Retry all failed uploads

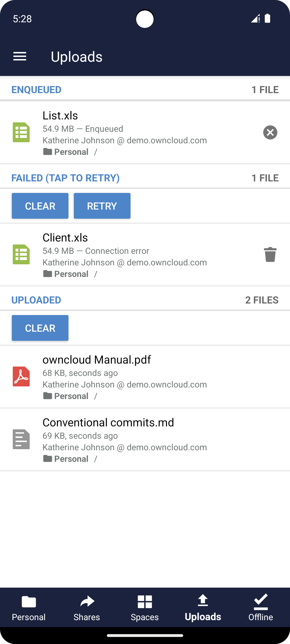coord(102,206)
